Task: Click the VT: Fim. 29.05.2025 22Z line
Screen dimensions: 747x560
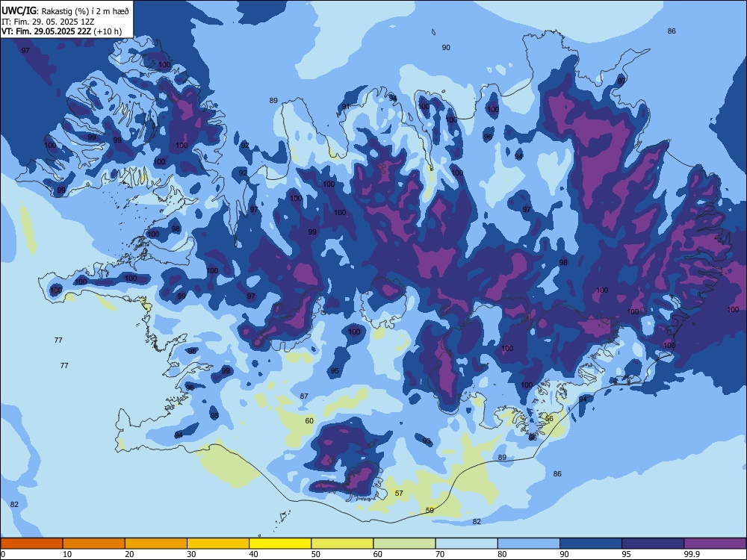Action: [x=61, y=31]
